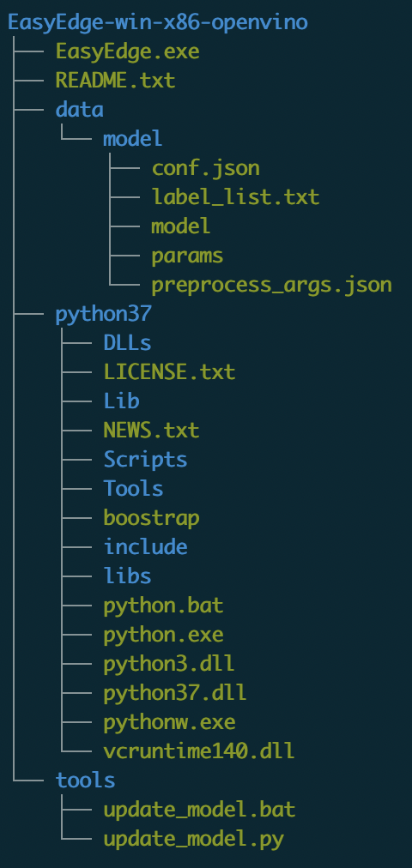The height and width of the screenshot is (868, 412).
Task: Click the update_model.bat file
Action: pos(199,810)
